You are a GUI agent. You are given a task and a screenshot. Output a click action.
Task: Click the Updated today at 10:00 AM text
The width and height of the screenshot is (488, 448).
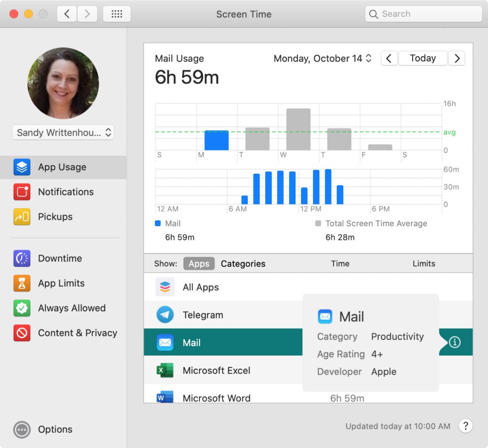tap(398, 426)
